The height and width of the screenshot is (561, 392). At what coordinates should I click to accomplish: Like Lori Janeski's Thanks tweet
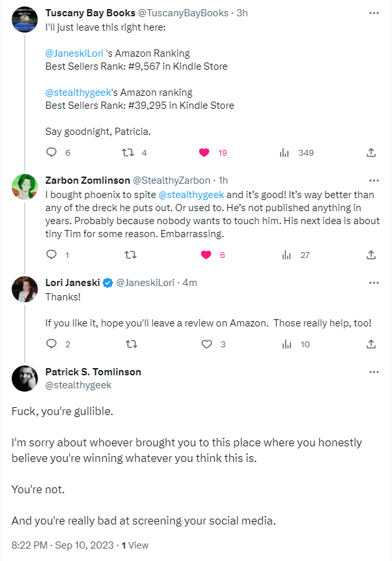[206, 344]
